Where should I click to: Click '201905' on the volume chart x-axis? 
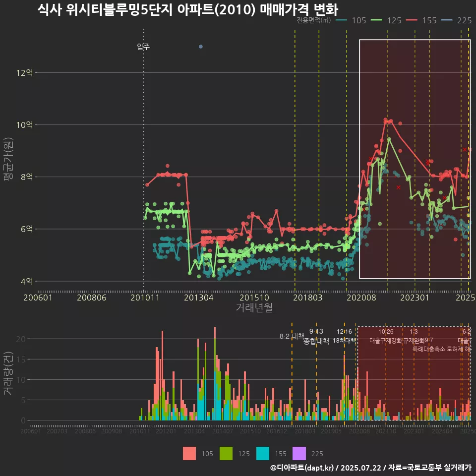tap(331, 431)
